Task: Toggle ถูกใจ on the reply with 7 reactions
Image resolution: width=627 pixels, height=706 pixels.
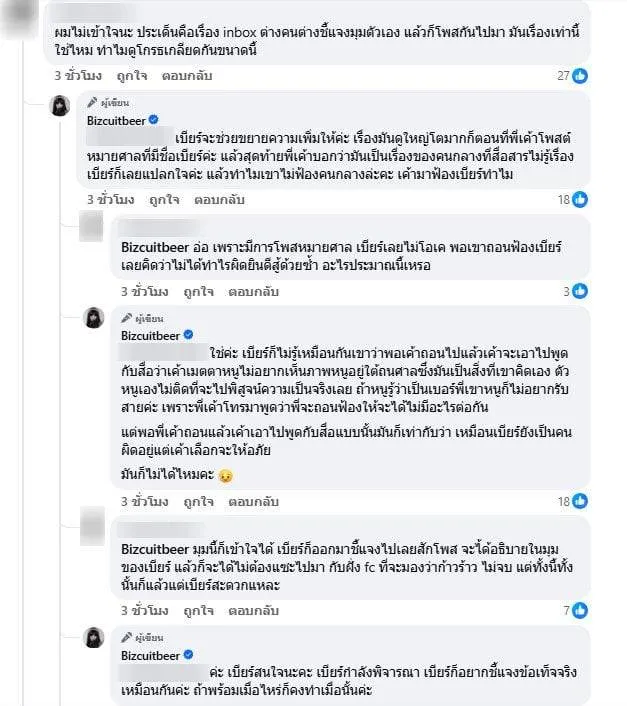Action: pyautogui.click(x=190, y=609)
